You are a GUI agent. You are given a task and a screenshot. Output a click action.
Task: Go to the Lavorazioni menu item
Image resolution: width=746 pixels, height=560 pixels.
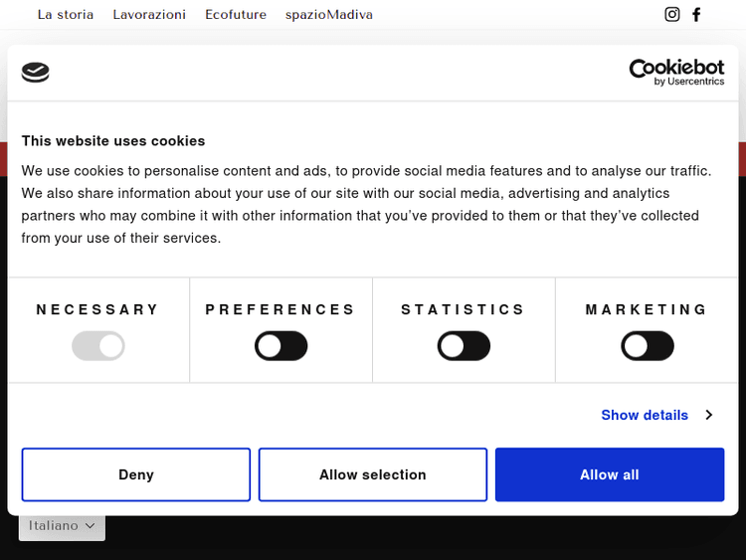[x=149, y=15]
